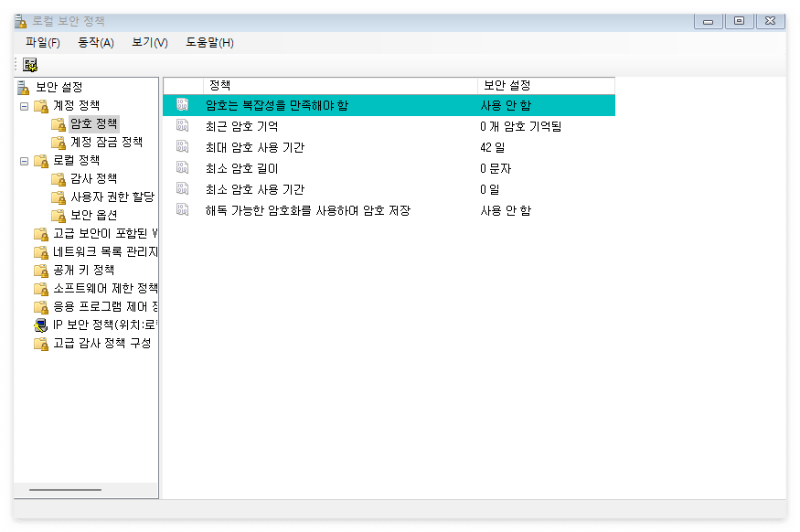Click the tree pane horizontal scrollbar
Viewport: 800px width, 532px height.
(x=65, y=490)
